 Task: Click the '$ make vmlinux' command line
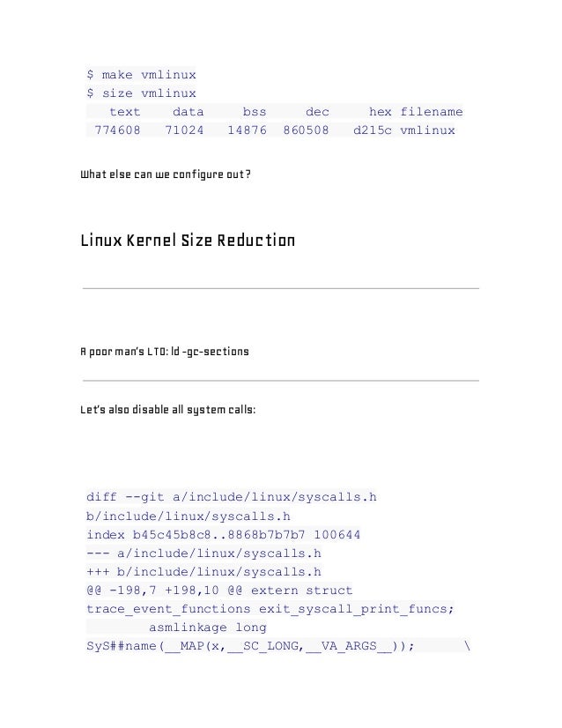141,75
